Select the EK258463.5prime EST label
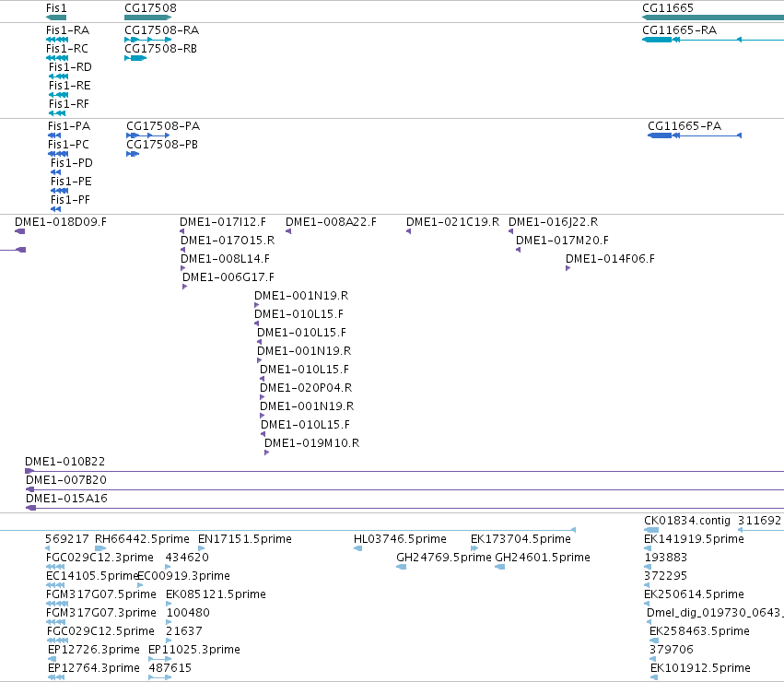The width and height of the screenshot is (784, 682). [x=699, y=632]
